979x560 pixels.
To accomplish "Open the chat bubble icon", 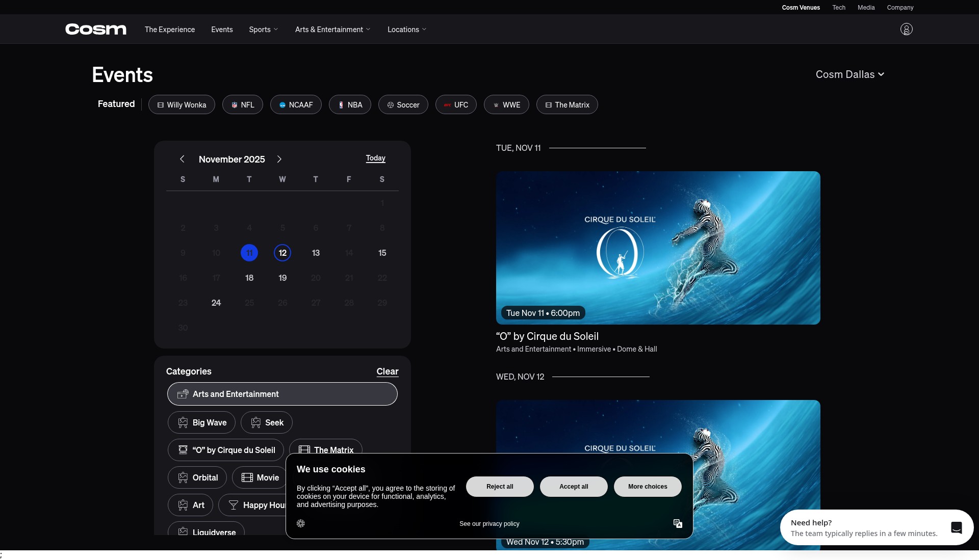I will [x=957, y=527].
